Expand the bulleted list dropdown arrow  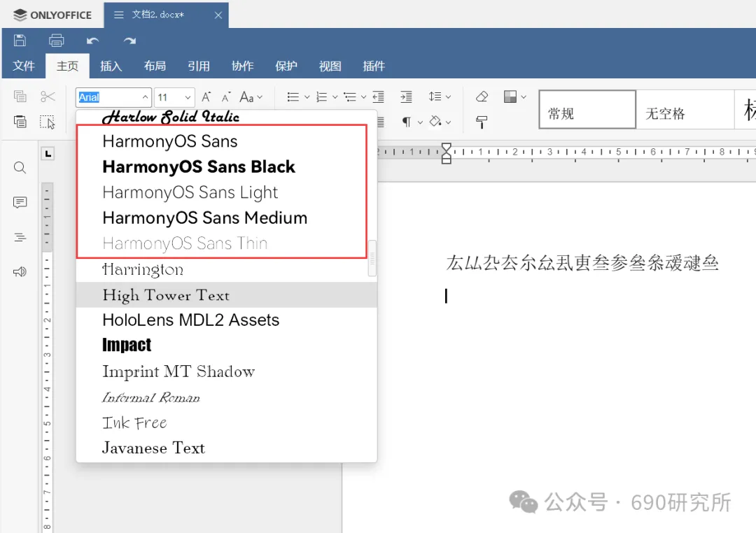coord(307,97)
